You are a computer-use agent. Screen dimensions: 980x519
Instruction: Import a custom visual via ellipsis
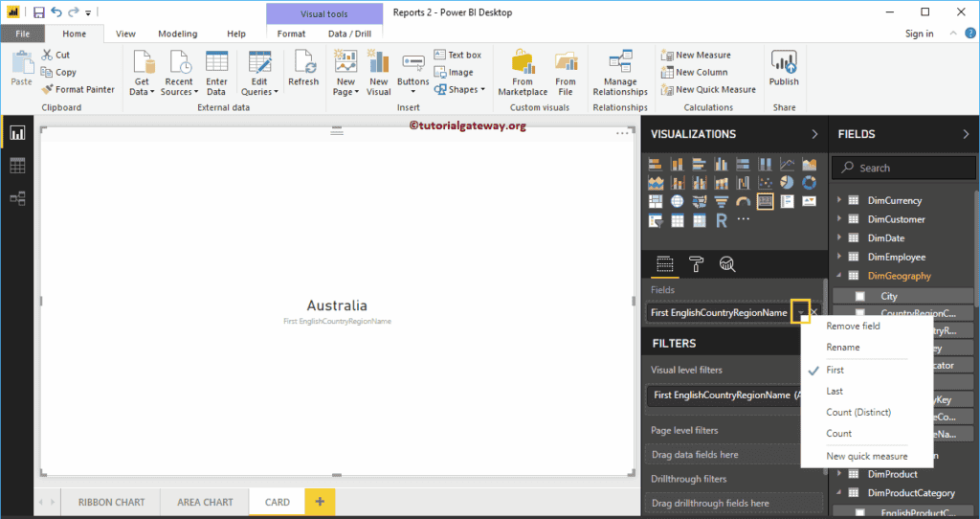click(743, 219)
